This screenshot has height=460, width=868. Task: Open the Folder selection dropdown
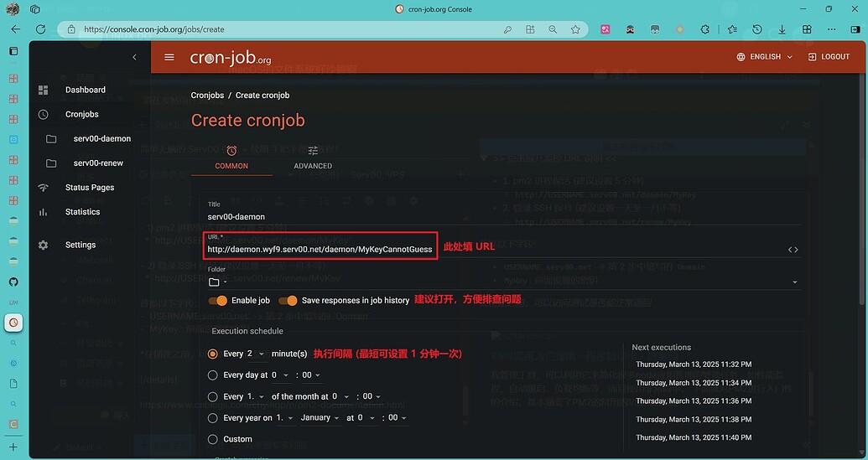pyautogui.click(x=504, y=282)
